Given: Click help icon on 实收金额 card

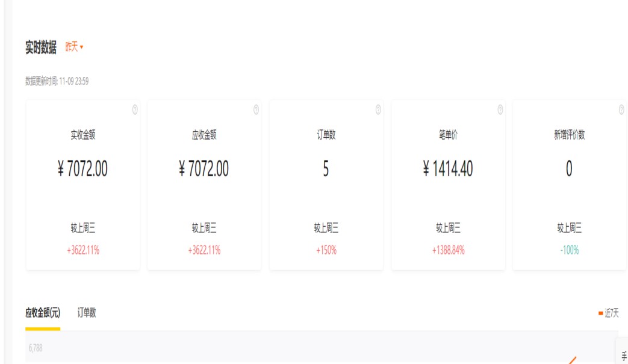Looking at the screenshot, I should click(x=135, y=110).
